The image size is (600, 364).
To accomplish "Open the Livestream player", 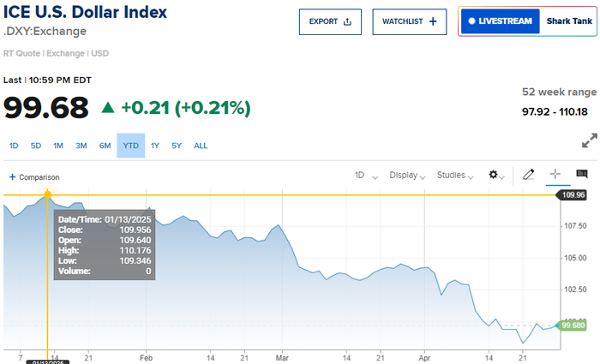I will (499, 21).
